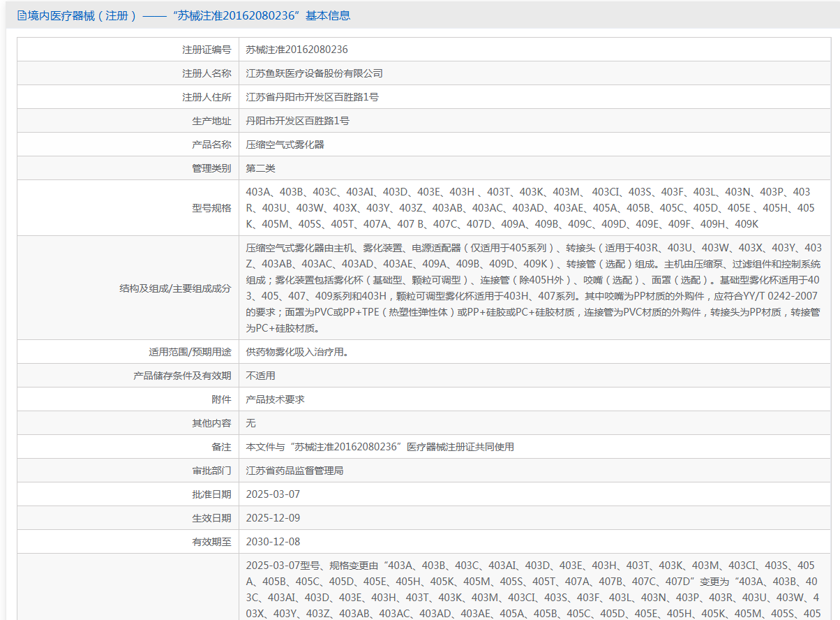The width and height of the screenshot is (840, 620).
Task: Click the 备注 label
Action: pos(221,447)
